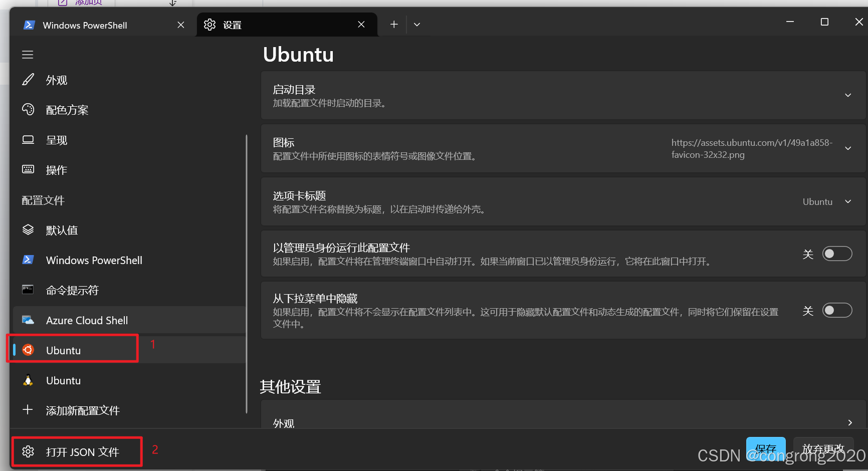The width and height of the screenshot is (868, 471).
Task: Open Windows PowerShell profile settings in sidebar
Action: (129, 260)
